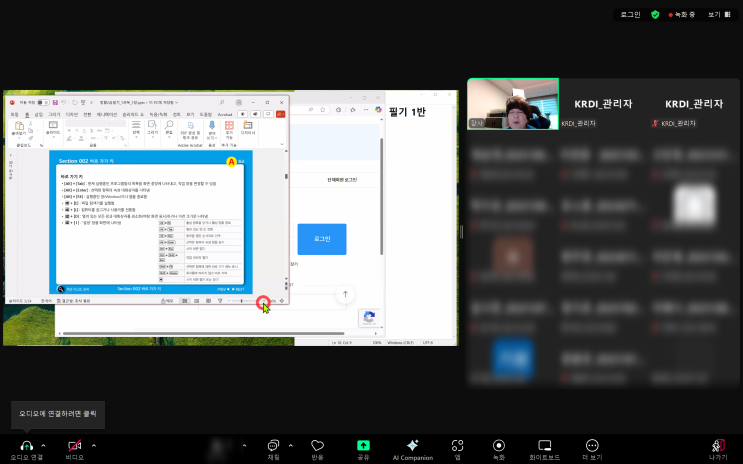
Task: Toggle PowerPoint 자동 저장 autosave switch
Action: [43, 102]
